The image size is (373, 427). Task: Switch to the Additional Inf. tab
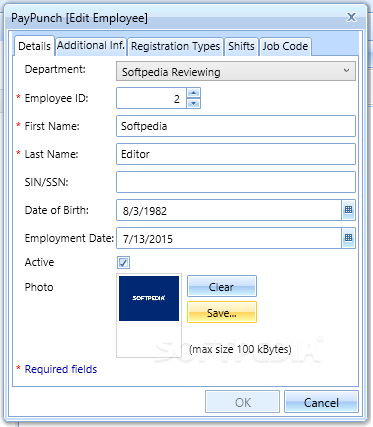point(91,46)
